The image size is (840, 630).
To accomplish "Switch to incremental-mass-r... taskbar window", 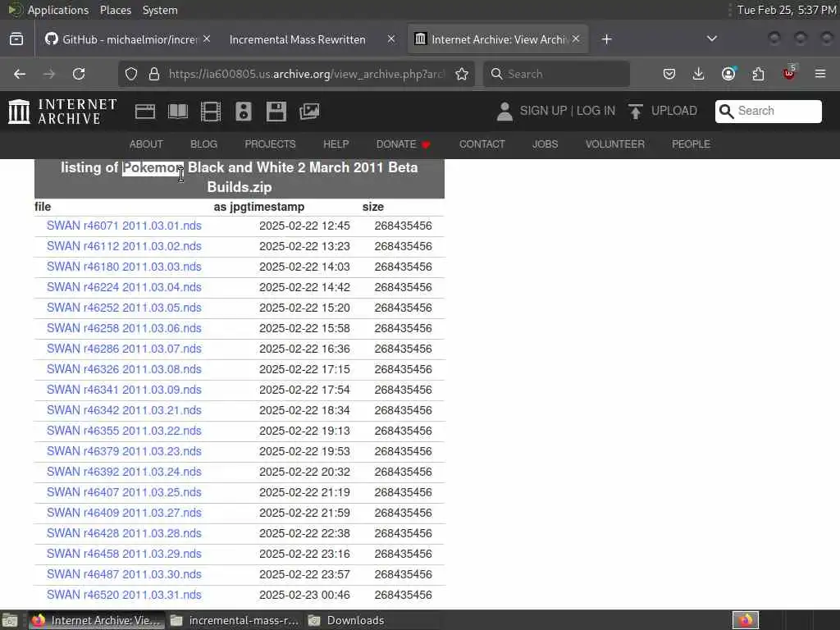I will pyautogui.click(x=235, y=620).
